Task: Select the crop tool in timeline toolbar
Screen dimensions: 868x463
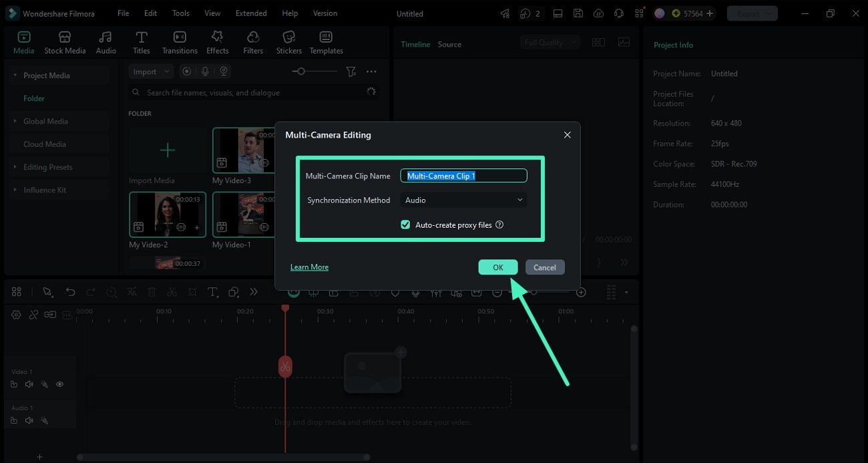Action: [x=192, y=292]
